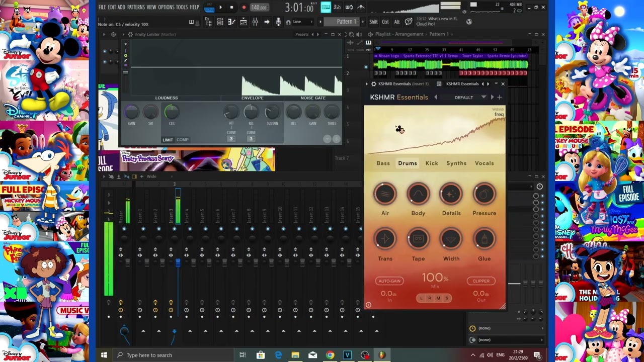This screenshot has width=644, height=362.
Task: Toggle the CLIPPER button
Action: 481,281
